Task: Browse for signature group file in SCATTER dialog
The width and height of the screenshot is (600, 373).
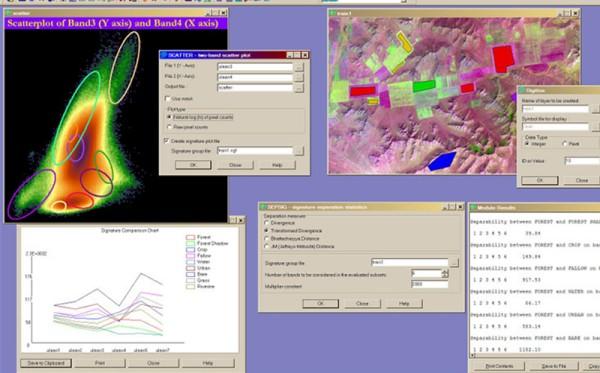Action: [x=298, y=151]
